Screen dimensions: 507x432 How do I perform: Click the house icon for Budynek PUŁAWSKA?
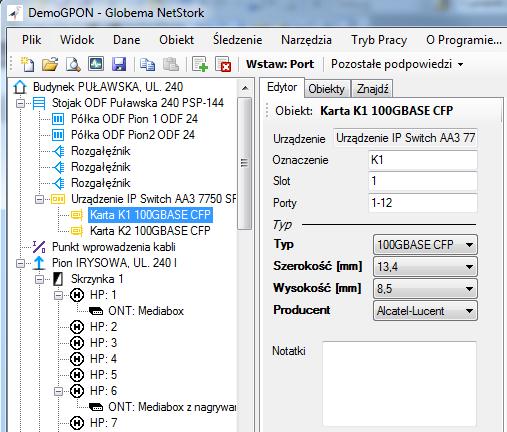[20, 87]
